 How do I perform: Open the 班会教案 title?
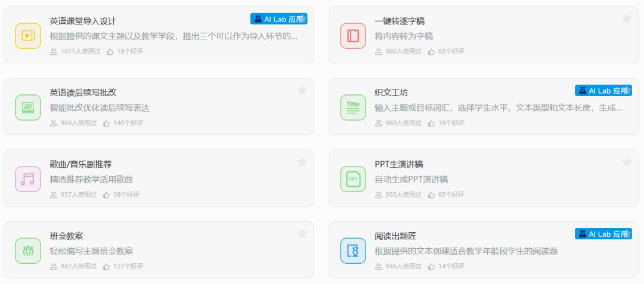67,236
